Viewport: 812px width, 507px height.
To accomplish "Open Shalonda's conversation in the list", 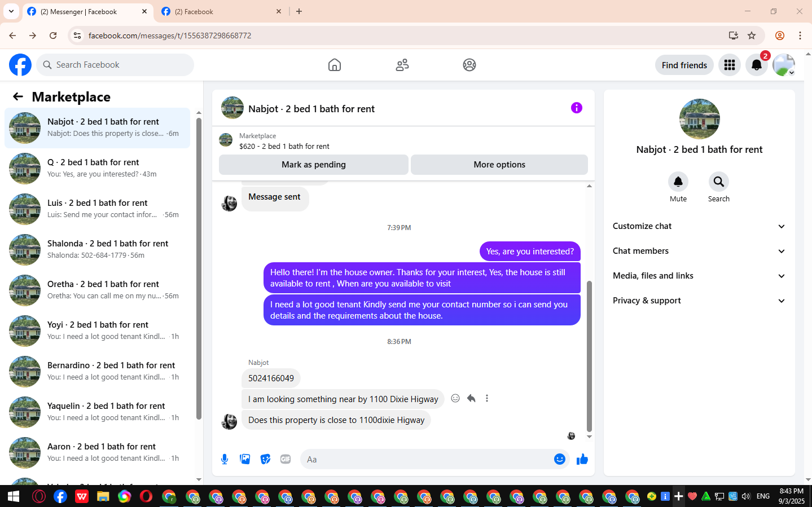I will click(97, 250).
